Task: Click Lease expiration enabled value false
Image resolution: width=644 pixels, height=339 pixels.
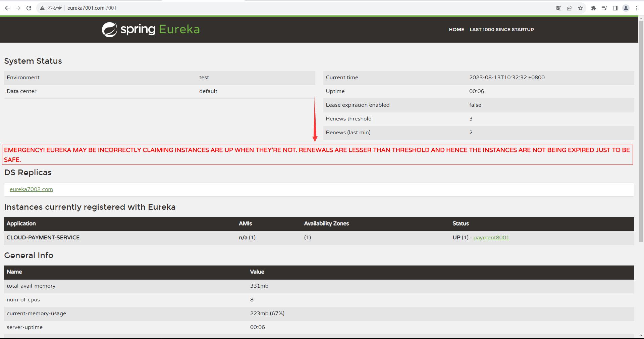Action: coord(475,105)
